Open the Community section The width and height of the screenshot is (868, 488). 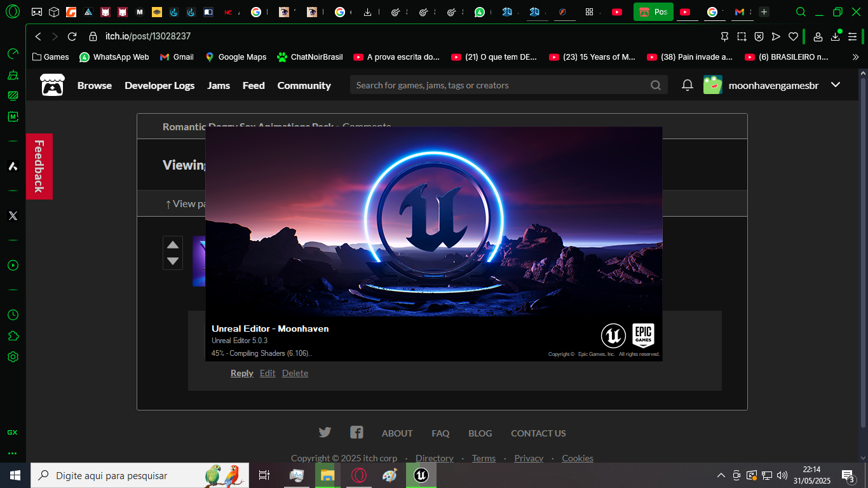pyautogui.click(x=304, y=85)
